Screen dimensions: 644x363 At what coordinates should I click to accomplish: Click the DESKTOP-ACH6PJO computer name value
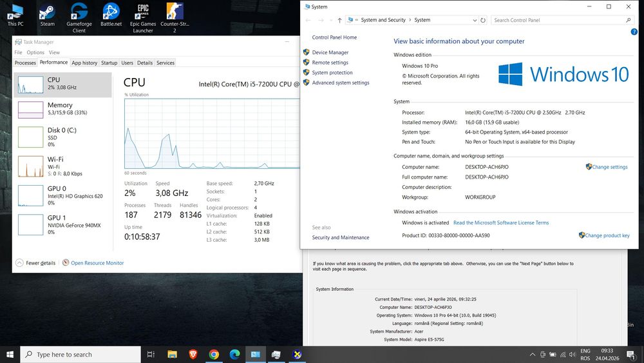tap(487, 167)
